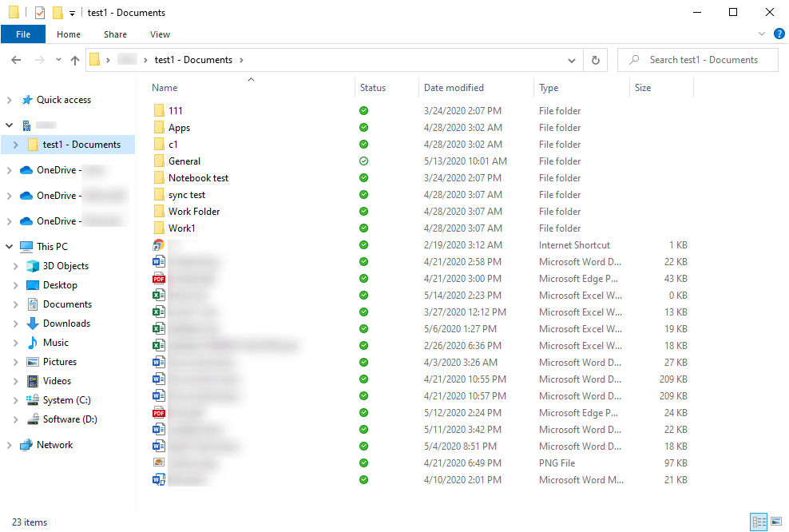Expand the test1 - Documents tree node

click(x=16, y=145)
